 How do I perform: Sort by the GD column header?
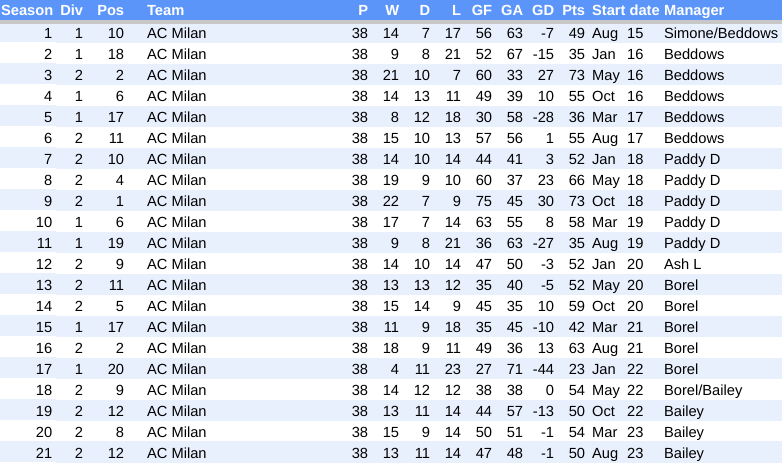(x=543, y=10)
